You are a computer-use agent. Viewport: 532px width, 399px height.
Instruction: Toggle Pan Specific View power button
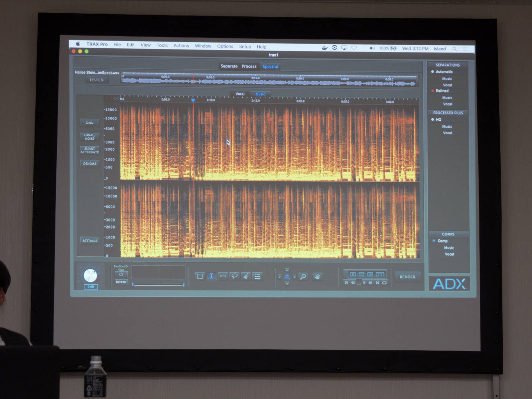coord(121,275)
